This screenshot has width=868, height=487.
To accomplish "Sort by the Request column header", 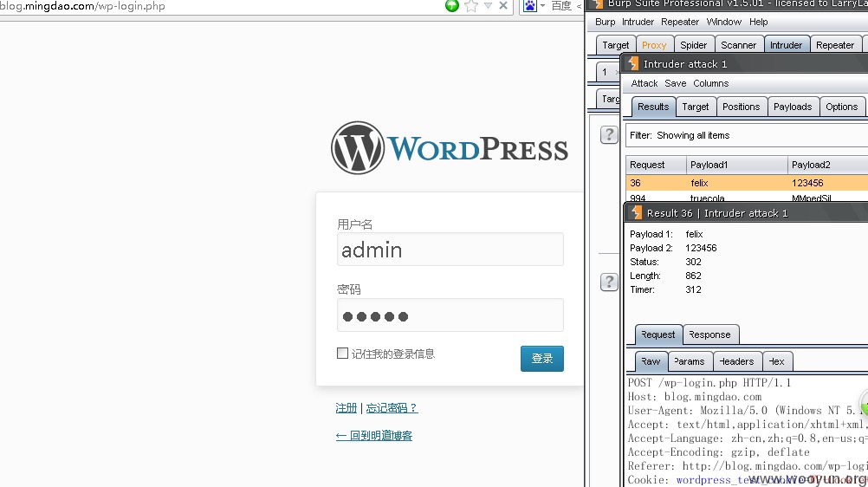I will pos(656,166).
